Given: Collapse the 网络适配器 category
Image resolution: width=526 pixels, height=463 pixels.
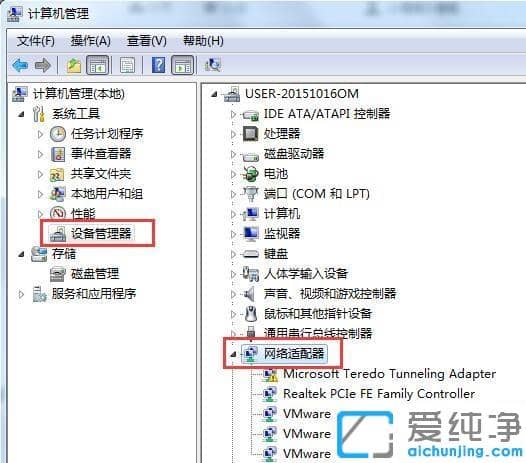Looking at the screenshot, I should (x=233, y=354).
